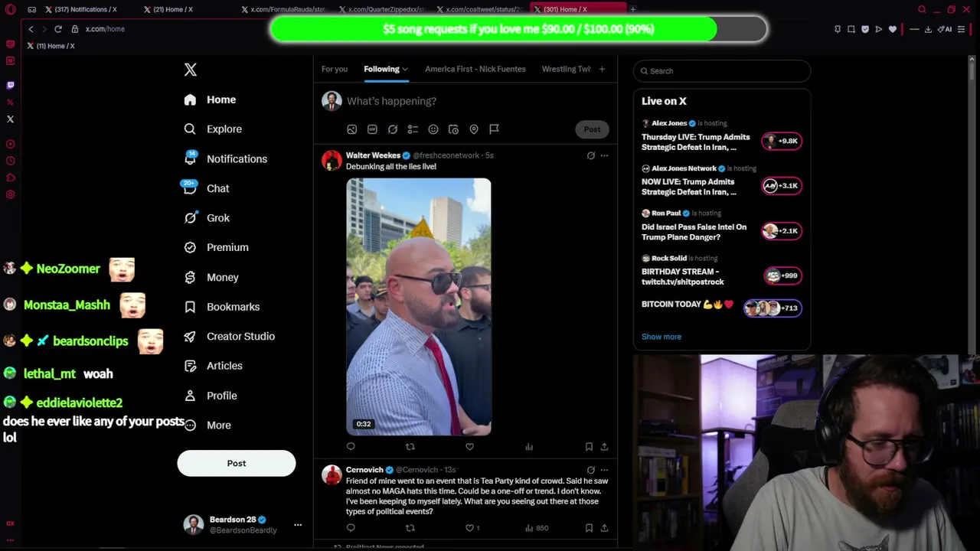The width and height of the screenshot is (980, 551).
Task: Reload the page in browser
Action: click(57, 29)
